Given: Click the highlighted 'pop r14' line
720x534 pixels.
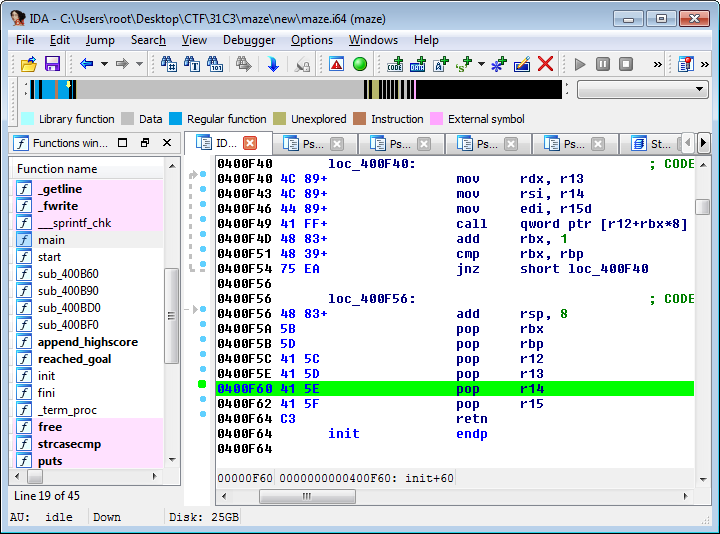Looking at the screenshot, I should coord(456,389).
